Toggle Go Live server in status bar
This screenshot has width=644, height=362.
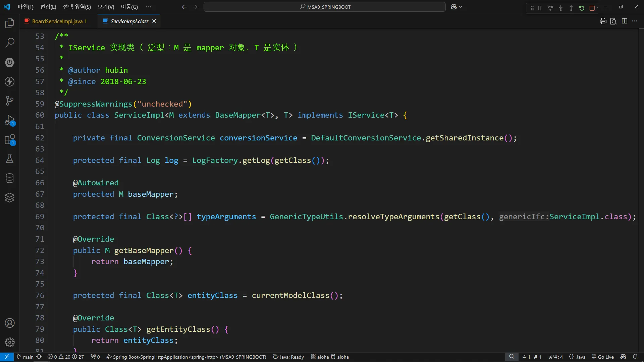click(x=602, y=357)
